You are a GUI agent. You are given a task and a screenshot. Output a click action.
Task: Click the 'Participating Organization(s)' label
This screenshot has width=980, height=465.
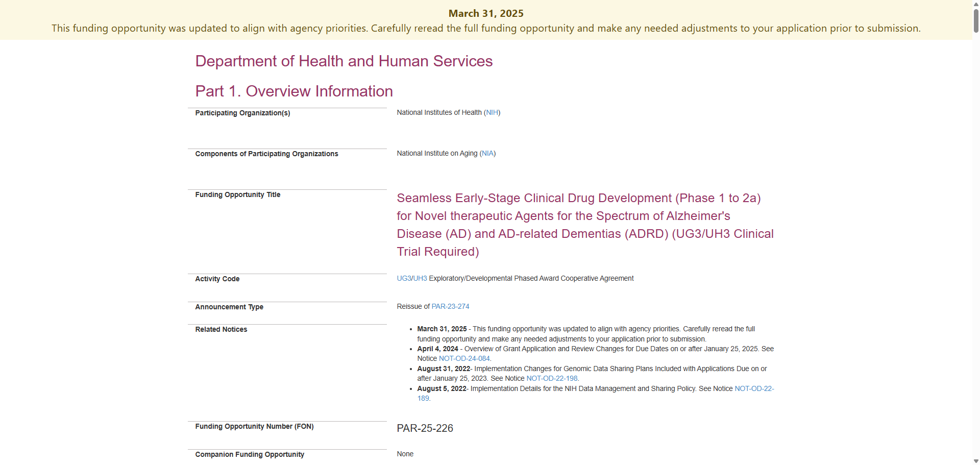click(x=242, y=113)
